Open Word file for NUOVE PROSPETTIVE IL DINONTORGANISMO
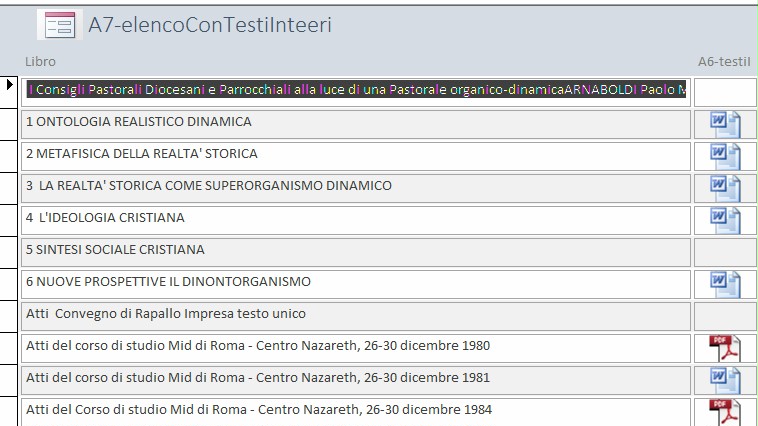This screenshot has height=426, width=758. pyautogui.click(x=725, y=284)
